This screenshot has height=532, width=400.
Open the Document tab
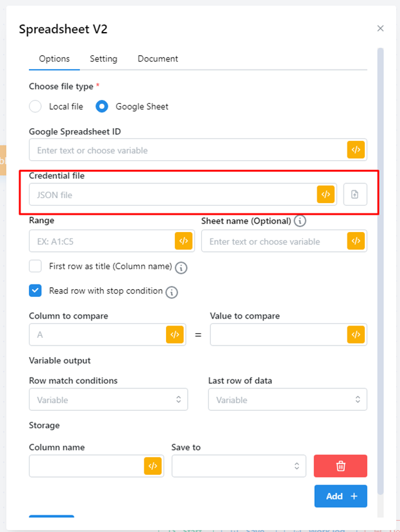pyautogui.click(x=158, y=59)
